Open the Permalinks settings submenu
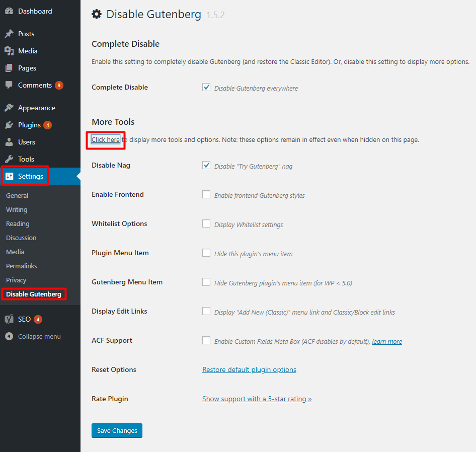The width and height of the screenshot is (476, 452). pyautogui.click(x=22, y=266)
